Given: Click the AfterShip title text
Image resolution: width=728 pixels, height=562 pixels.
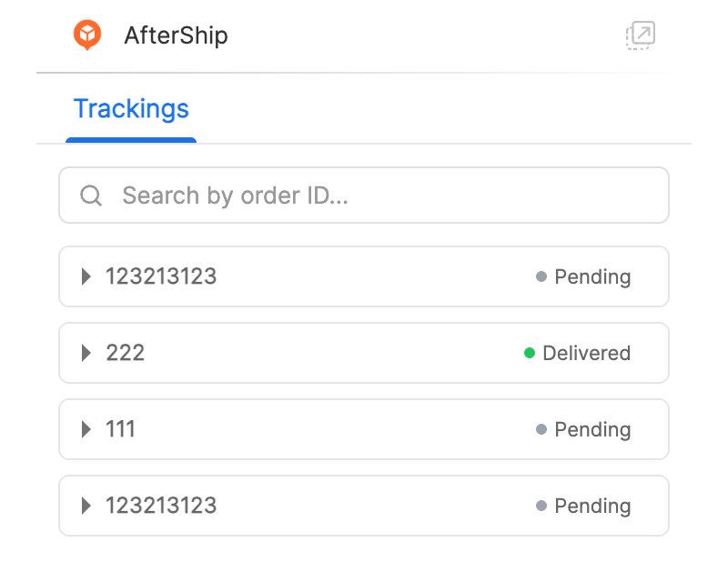Looking at the screenshot, I should 176,36.
